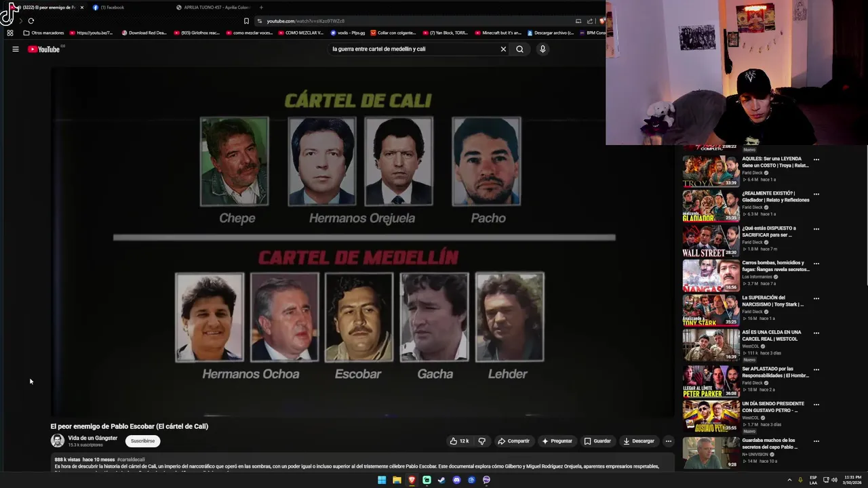Screen dimensions: 868x488
Task: Open the voxiis - Plps.gg bookmark
Action: (348, 33)
